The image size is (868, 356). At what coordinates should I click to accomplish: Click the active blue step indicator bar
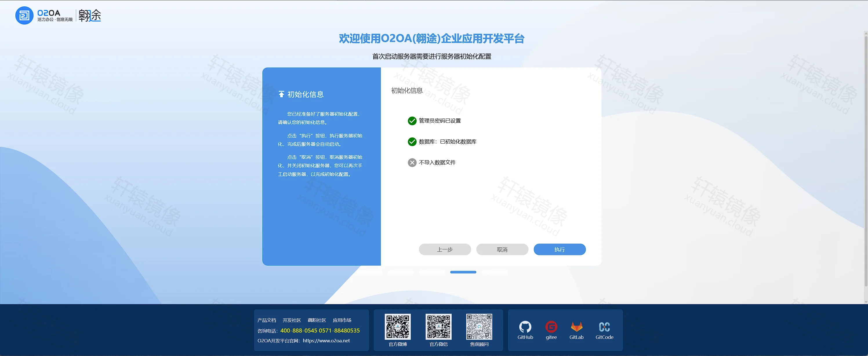463,272
